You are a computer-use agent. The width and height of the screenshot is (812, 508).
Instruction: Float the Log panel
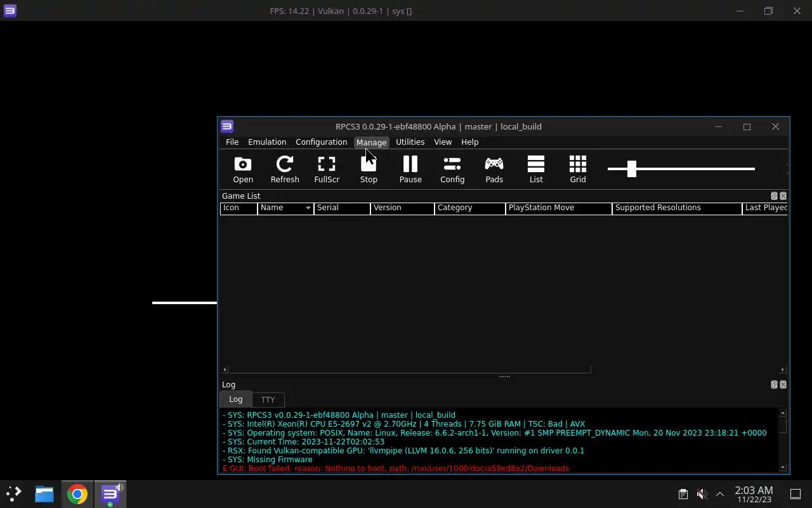[774, 385]
